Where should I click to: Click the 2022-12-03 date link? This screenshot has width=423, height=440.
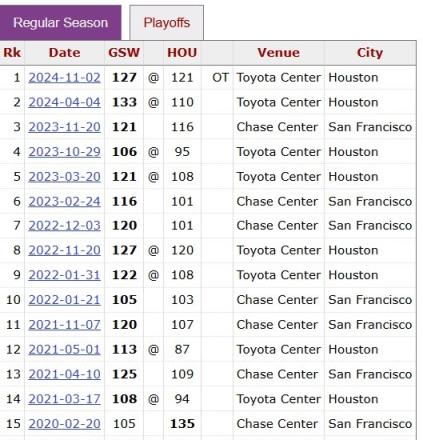(x=64, y=226)
